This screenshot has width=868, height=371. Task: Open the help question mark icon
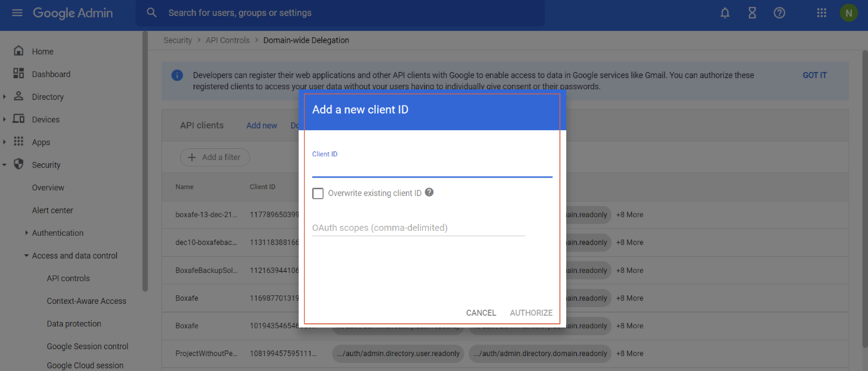tap(780, 13)
